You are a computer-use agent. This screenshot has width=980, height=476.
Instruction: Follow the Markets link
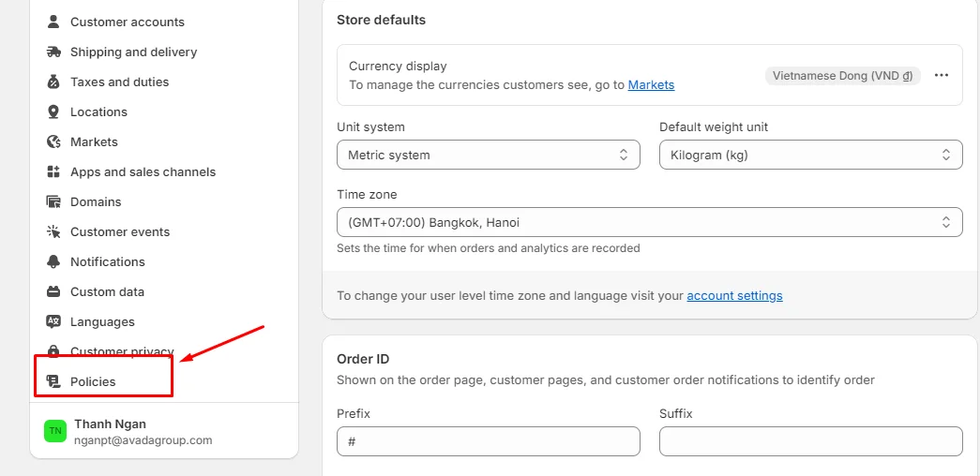(x=651, y=85)
